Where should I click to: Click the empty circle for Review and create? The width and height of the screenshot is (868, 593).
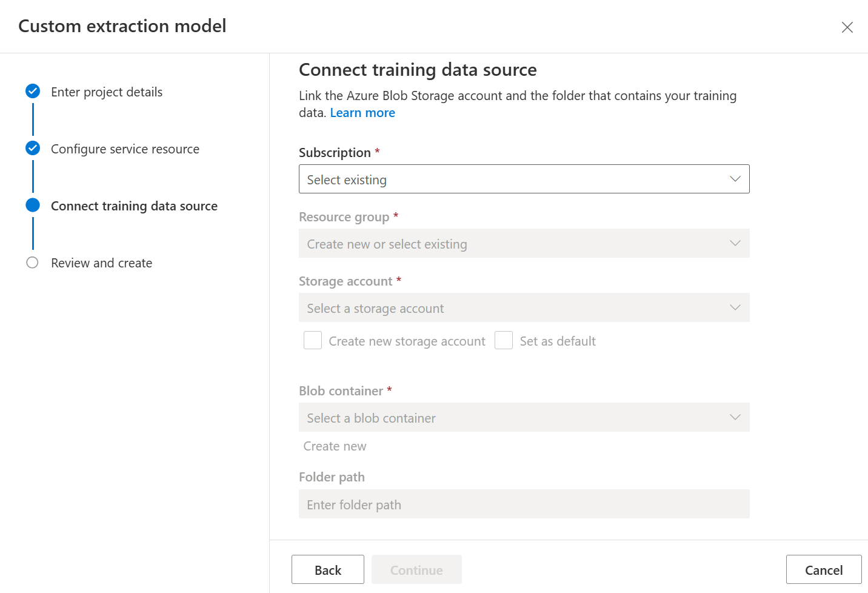[x=33, y=263]
